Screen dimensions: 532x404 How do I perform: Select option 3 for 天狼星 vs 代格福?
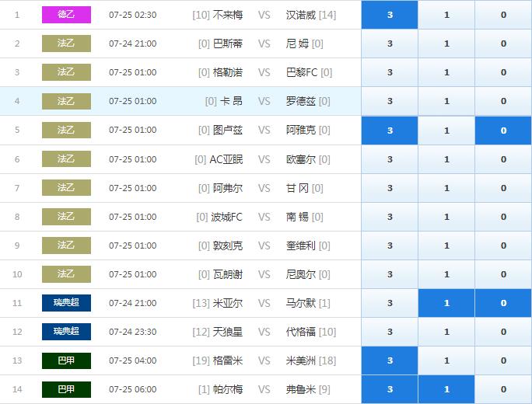[x=390, y=332]
